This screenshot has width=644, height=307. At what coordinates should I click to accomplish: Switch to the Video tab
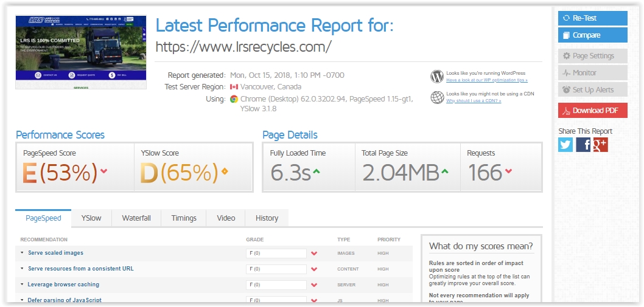(x=226, y=218)
